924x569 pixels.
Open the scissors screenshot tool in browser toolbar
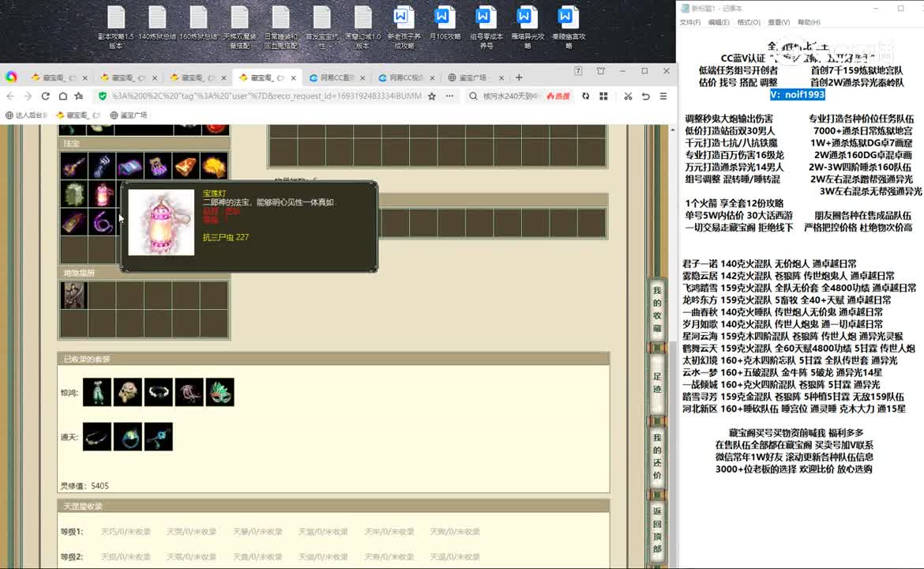pyautogui.click(x=628, y=96)
